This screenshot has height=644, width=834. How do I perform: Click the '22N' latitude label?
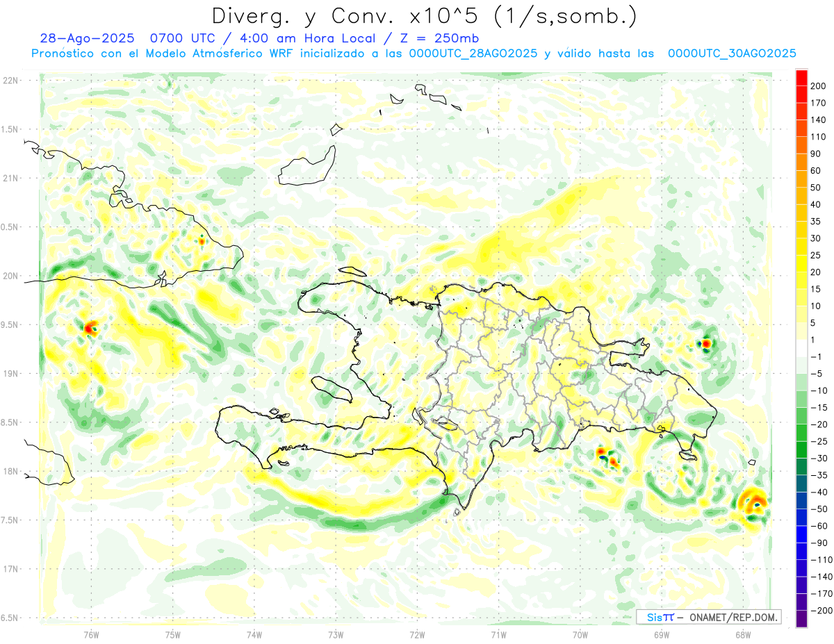[10, 81]
